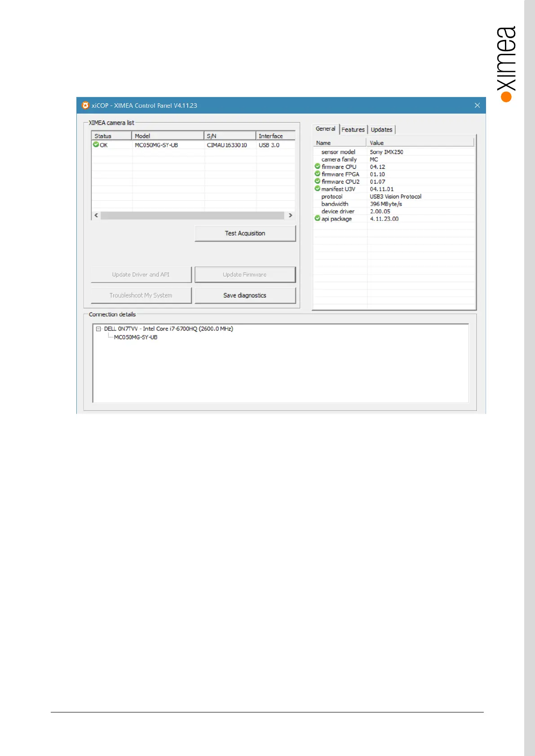Click the camera list scroll right arrow
535x756 pixels.
(x=290, y=215)
